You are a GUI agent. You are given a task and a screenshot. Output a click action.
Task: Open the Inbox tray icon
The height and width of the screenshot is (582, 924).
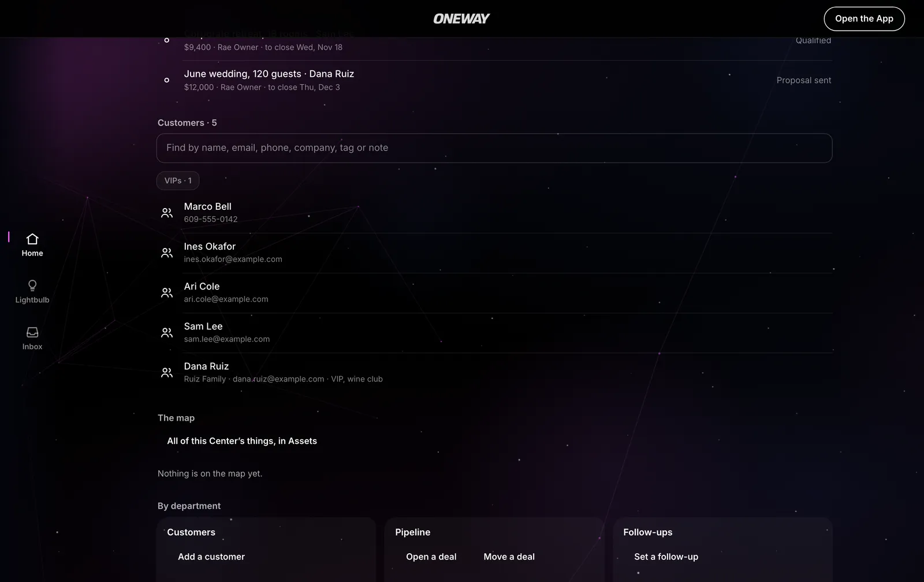click(32, 332)
